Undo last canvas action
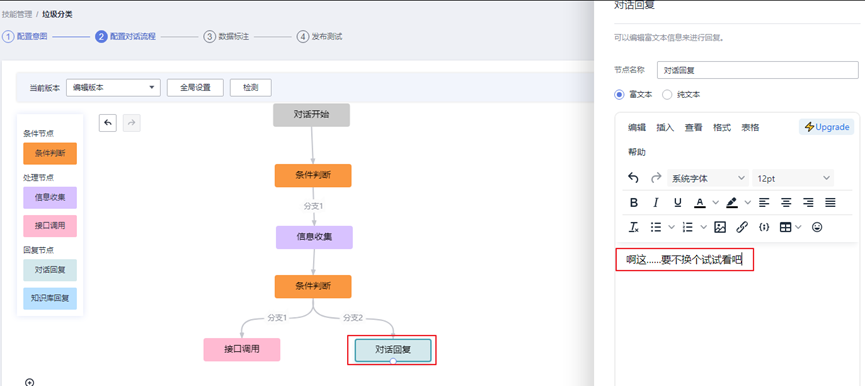865x386 pixels. point(108,123)
